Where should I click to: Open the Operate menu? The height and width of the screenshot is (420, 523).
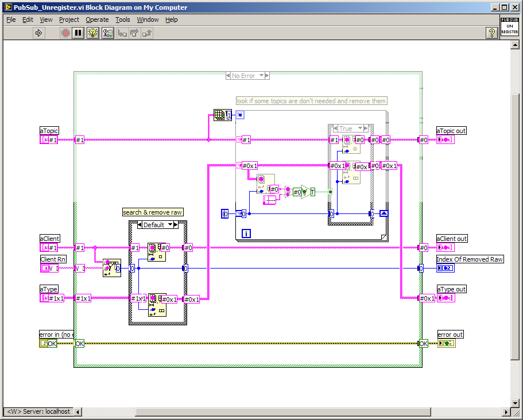pyautogui.click(x=97, y=20)
